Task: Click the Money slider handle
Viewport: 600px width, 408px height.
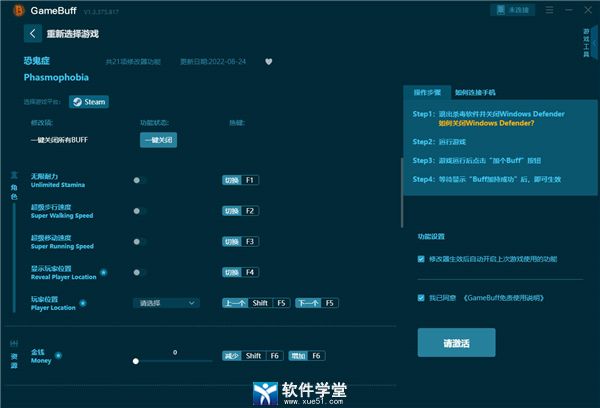Action: coord(136,360)
